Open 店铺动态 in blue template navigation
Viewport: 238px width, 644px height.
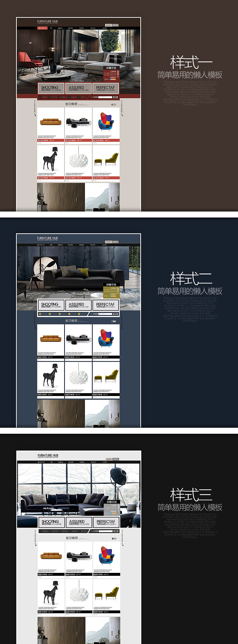click(x=60, y=245)
